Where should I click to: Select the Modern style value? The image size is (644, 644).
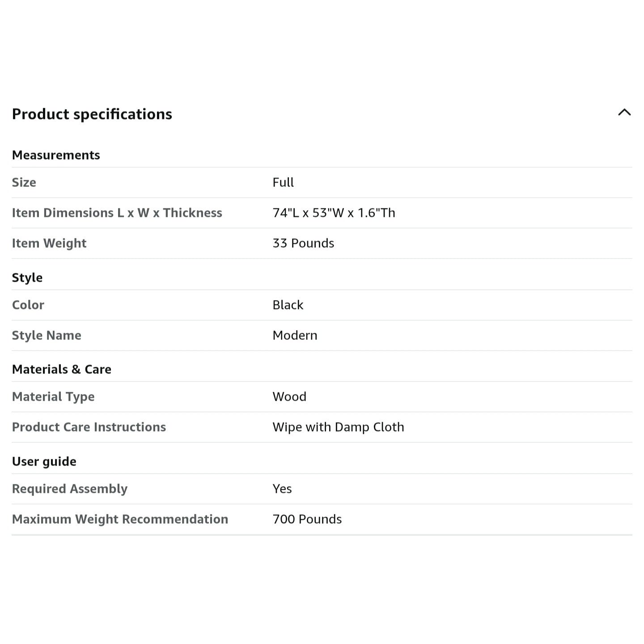point(295,335)
